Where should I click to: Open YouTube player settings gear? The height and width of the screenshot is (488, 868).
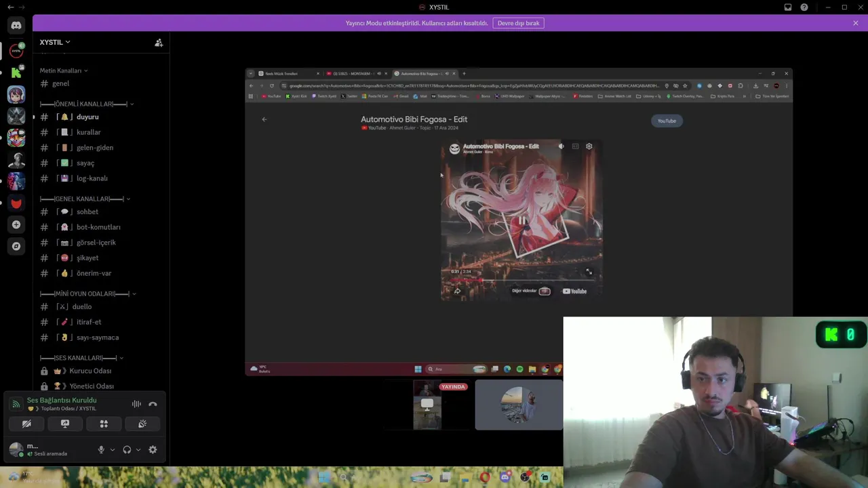coord(589,146)
